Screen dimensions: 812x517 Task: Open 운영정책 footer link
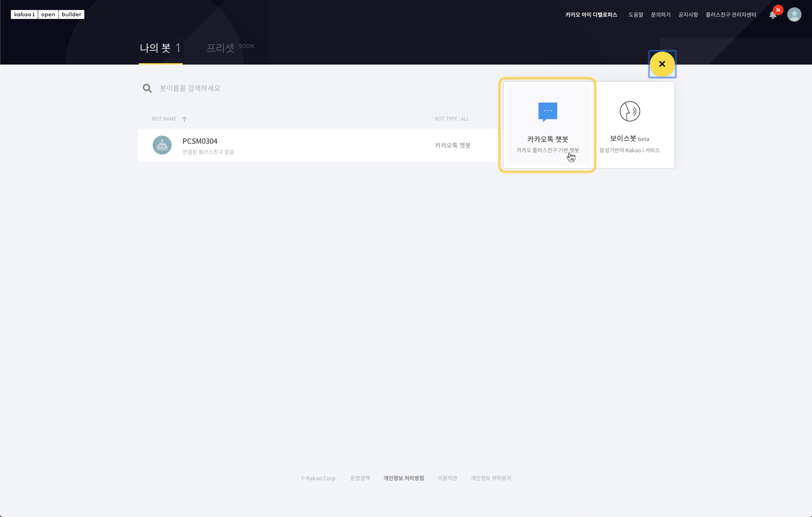(x=360, y=478)
